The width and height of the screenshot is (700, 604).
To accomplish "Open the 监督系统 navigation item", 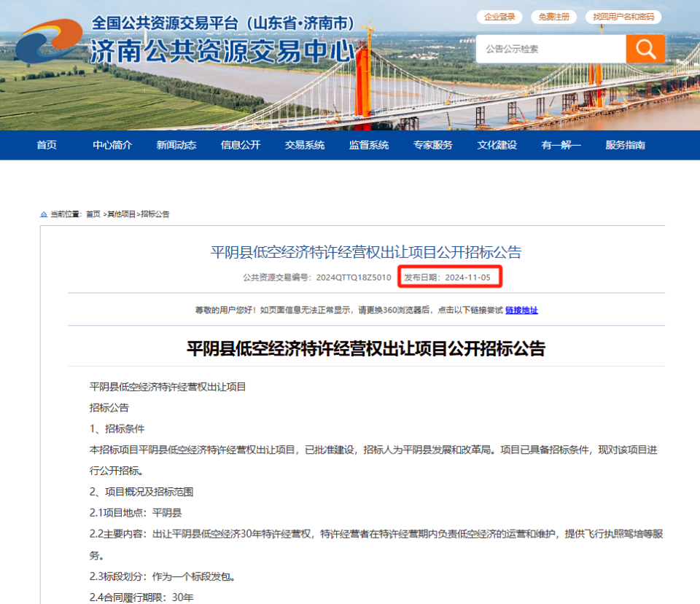I will [368, 145].
